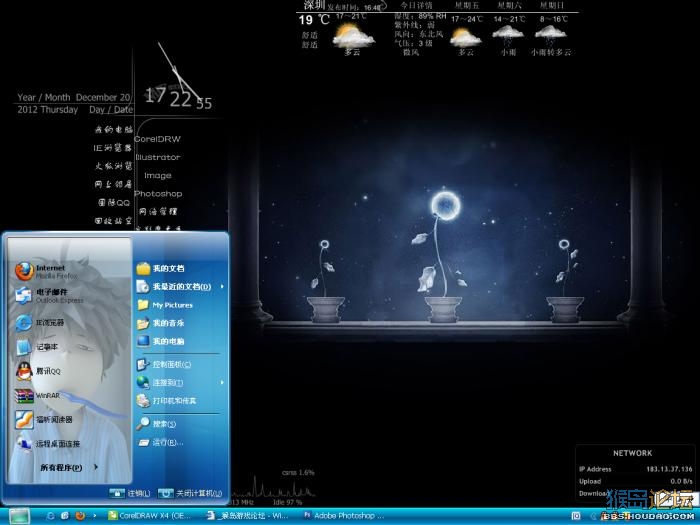Image resolution: width=700 pixels, height=525 pixels.
Task: Open Image shortcut in desktop launcher
Action: pos(158,175)
